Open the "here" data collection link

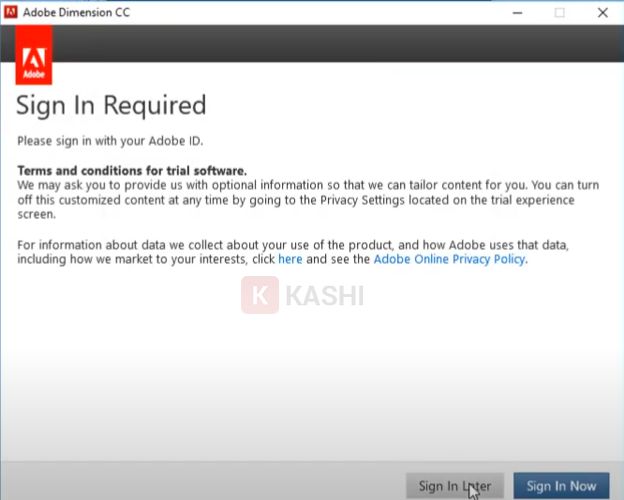290,259
